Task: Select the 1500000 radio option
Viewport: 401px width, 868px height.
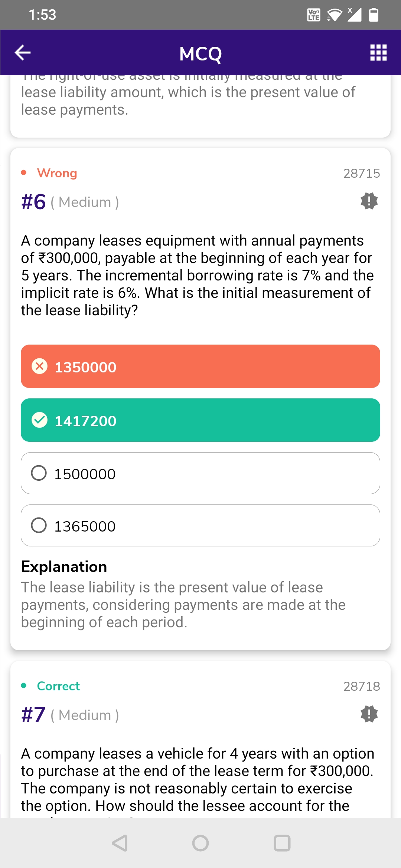Action: (x=39, y=473)
